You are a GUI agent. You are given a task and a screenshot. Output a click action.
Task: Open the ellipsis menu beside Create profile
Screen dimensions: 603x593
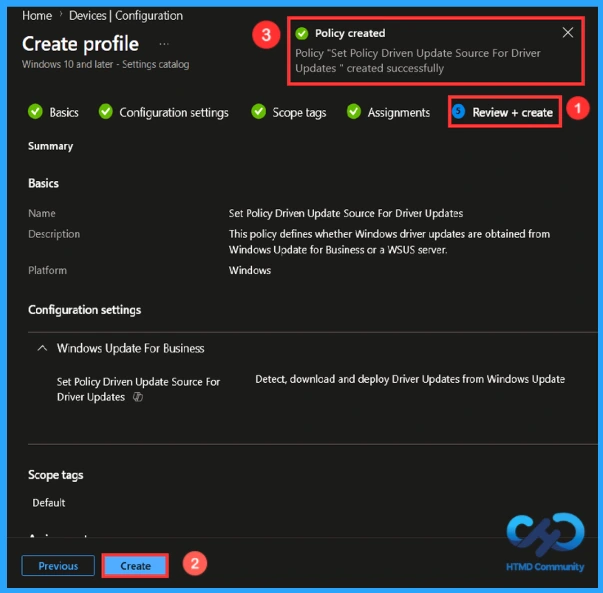(x=164, y=44)
